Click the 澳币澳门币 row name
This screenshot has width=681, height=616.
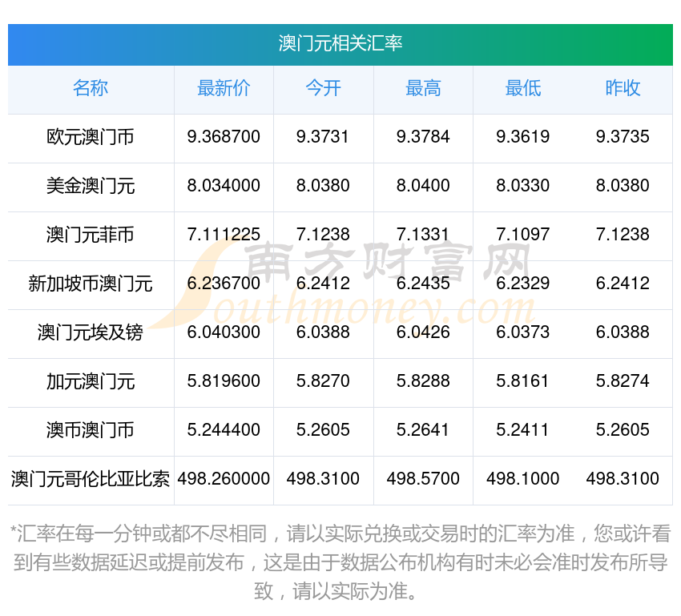[91, 430]
